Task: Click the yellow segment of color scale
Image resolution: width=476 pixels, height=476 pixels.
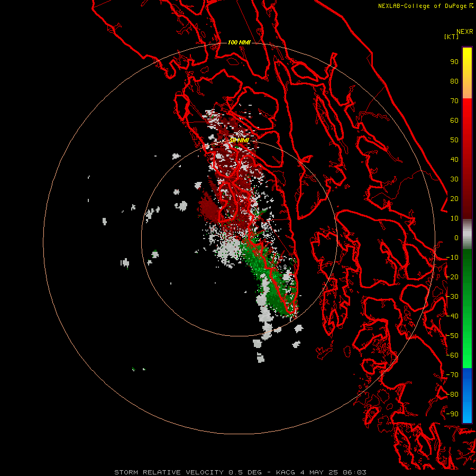Action: [467, 73]
